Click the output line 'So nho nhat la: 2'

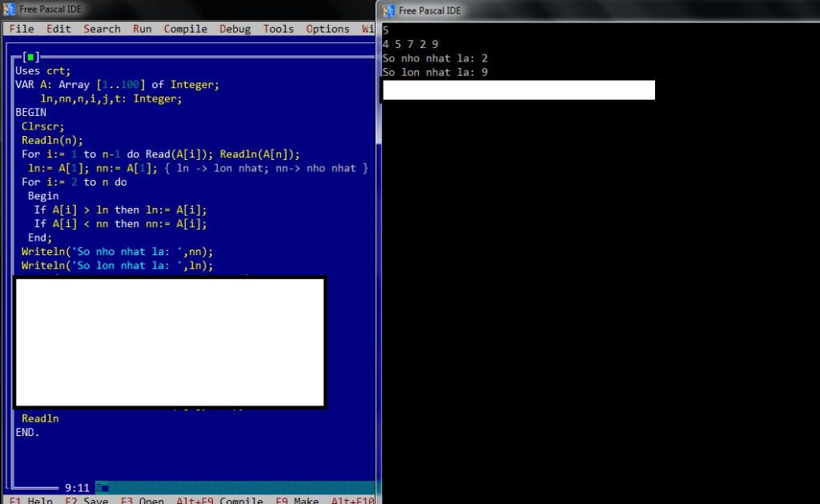pos(435,58)
